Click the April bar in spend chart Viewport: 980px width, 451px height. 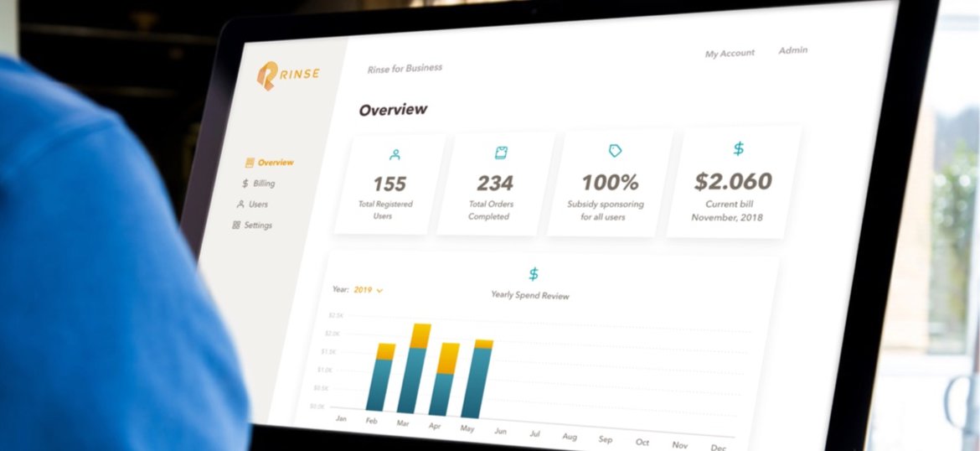[x=443, y=380]
